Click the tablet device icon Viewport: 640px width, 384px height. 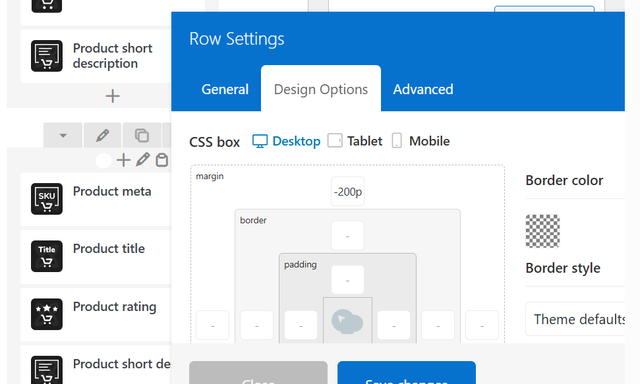335,140
